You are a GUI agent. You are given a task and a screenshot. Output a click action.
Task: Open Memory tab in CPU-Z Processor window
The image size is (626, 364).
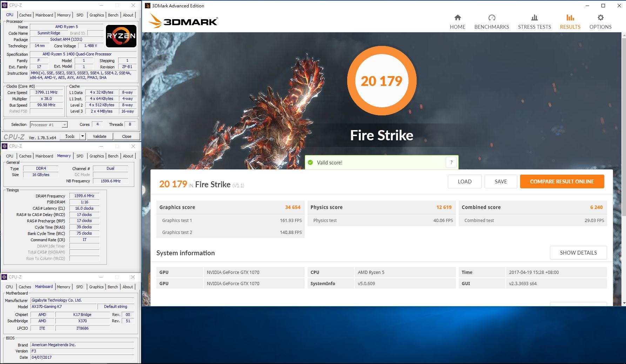64,15
